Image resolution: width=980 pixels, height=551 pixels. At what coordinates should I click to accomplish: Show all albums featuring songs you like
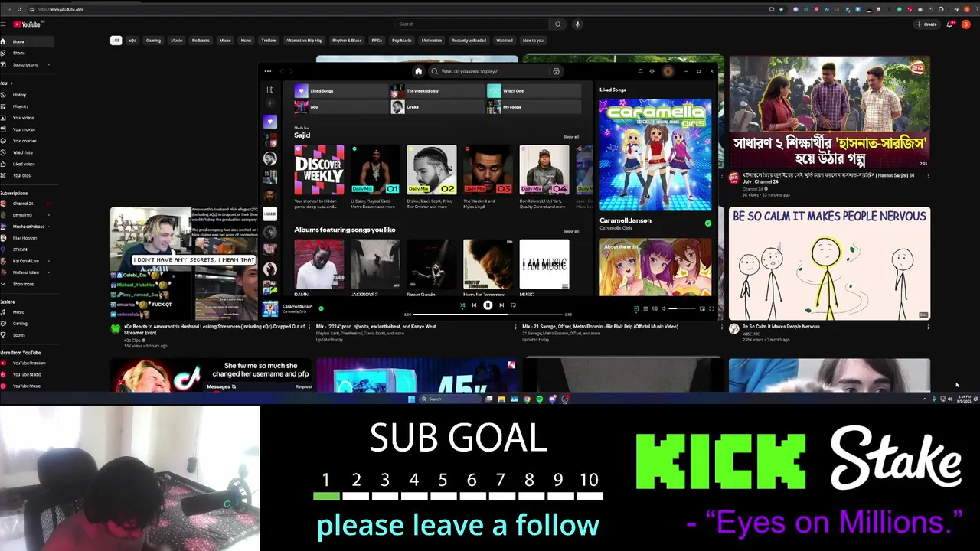[x=571, y=231]
